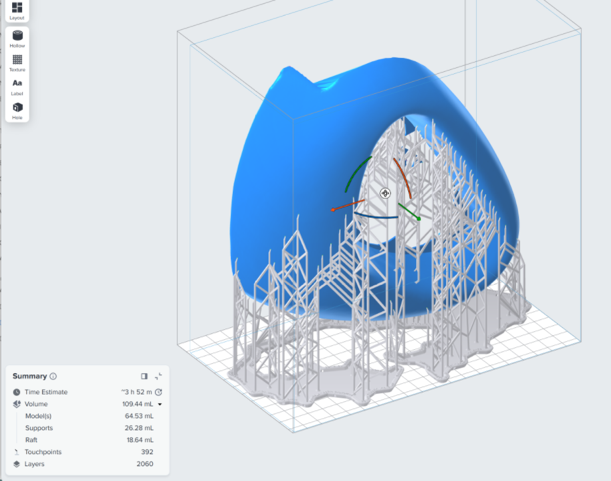Open the Layout tool
Viewport: 611px width, 481px height.
[17, 10]
